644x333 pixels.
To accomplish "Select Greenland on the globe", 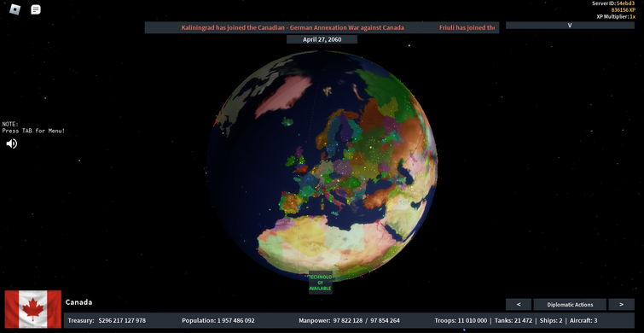I will pos(283,96).
